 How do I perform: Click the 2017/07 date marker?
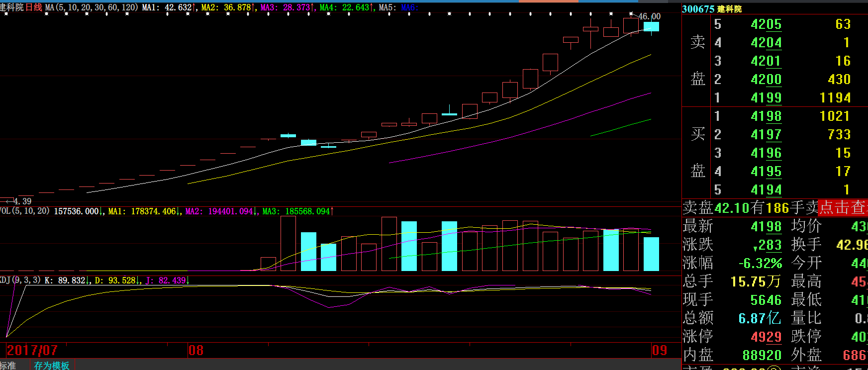(32, 350)
